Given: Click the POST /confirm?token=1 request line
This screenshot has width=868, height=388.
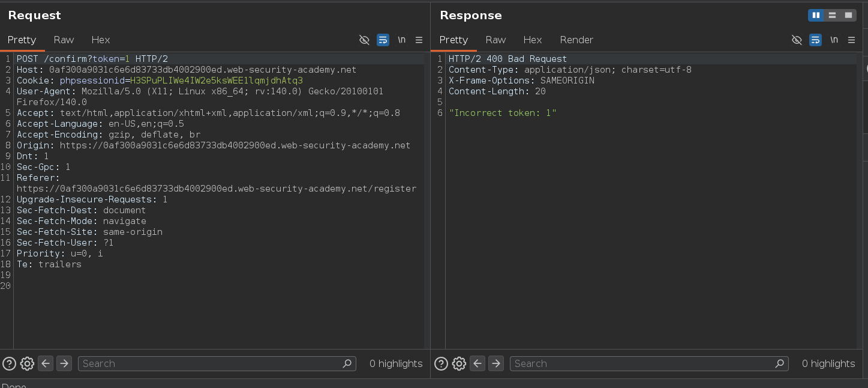Looking at the screenshot, I should coord(92,59).
